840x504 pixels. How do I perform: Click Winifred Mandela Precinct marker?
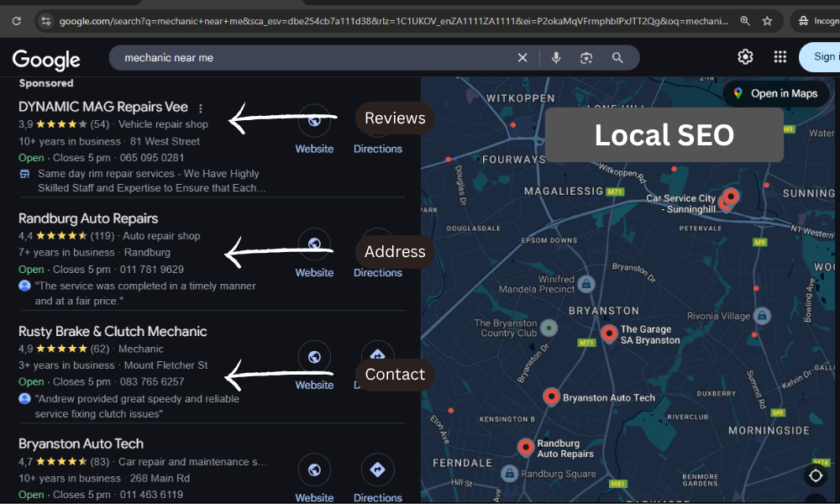[586, 284]
